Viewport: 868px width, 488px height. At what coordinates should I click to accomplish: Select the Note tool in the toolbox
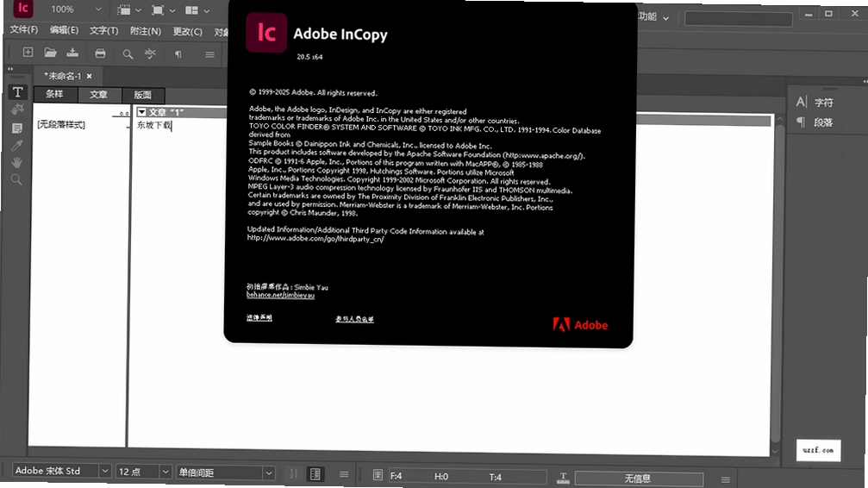point(17,128)
